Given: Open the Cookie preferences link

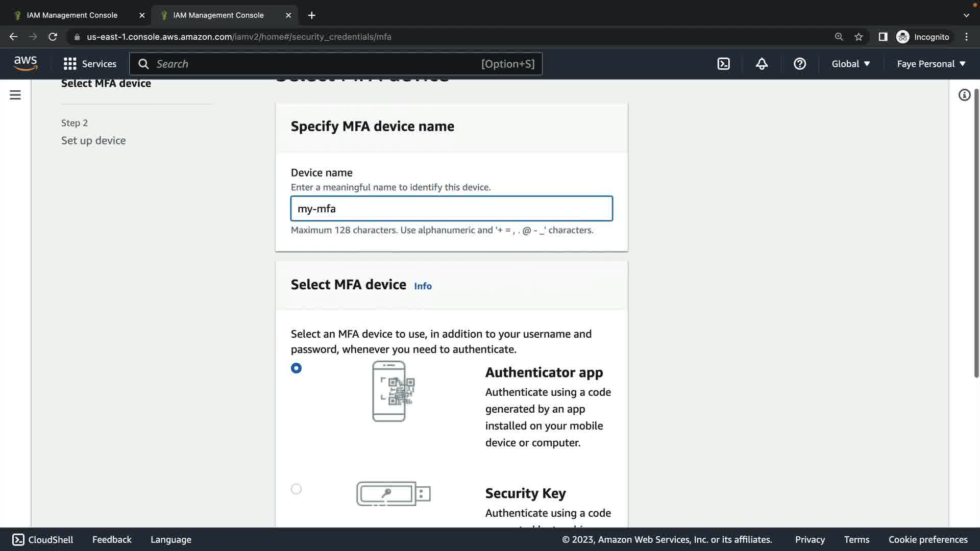Looking at the screenshot, I should click(x=927, y=539).
